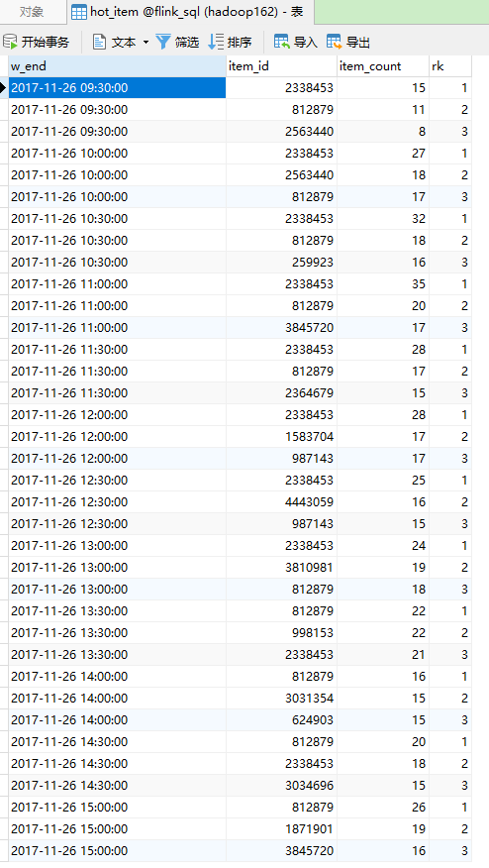Viewport: 489px width, 868px height.
Task: Select item_id cell 1871901
Action: pyautogui.click(x=281, y=829)
